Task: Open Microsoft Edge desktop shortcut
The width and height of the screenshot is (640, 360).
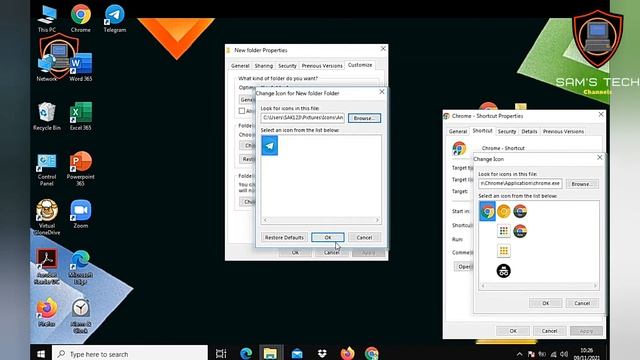Action: pyautogui.click(x=81, y=267)
